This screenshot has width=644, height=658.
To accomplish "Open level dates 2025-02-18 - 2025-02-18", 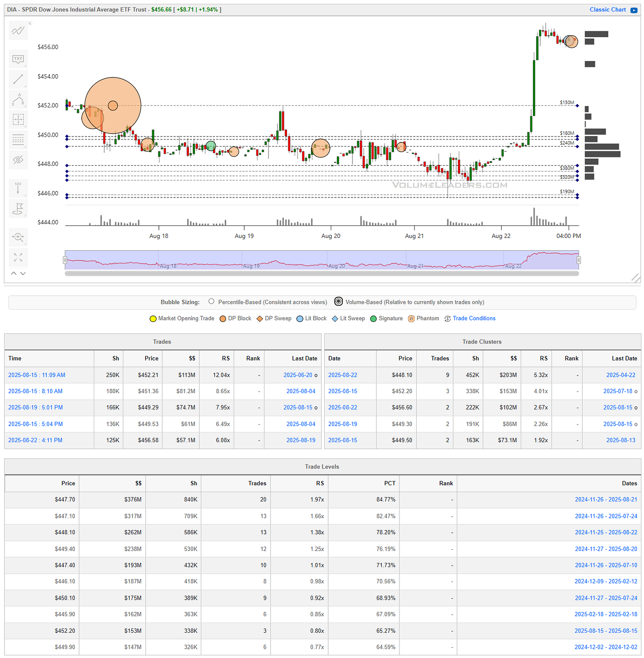I will click(606, 614).
